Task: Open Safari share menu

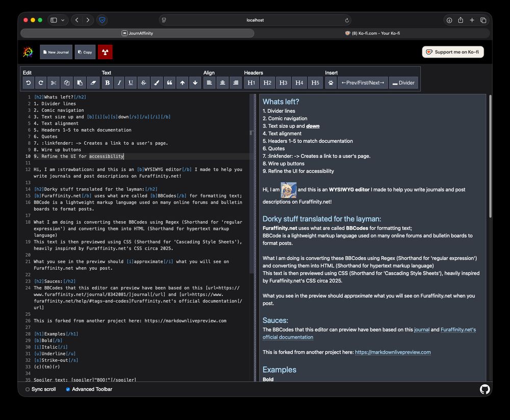Action: pos(461,20)
